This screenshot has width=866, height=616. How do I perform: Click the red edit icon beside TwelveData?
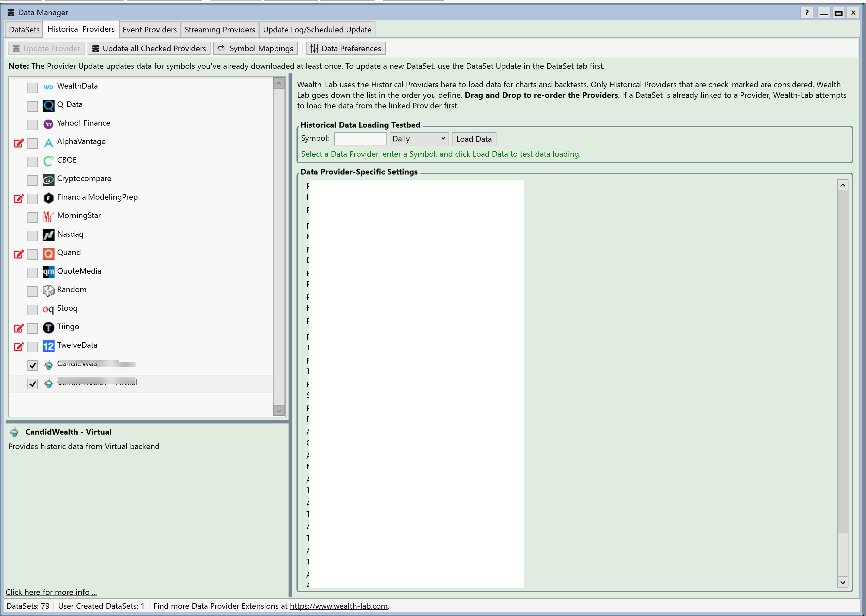point(19,347)
